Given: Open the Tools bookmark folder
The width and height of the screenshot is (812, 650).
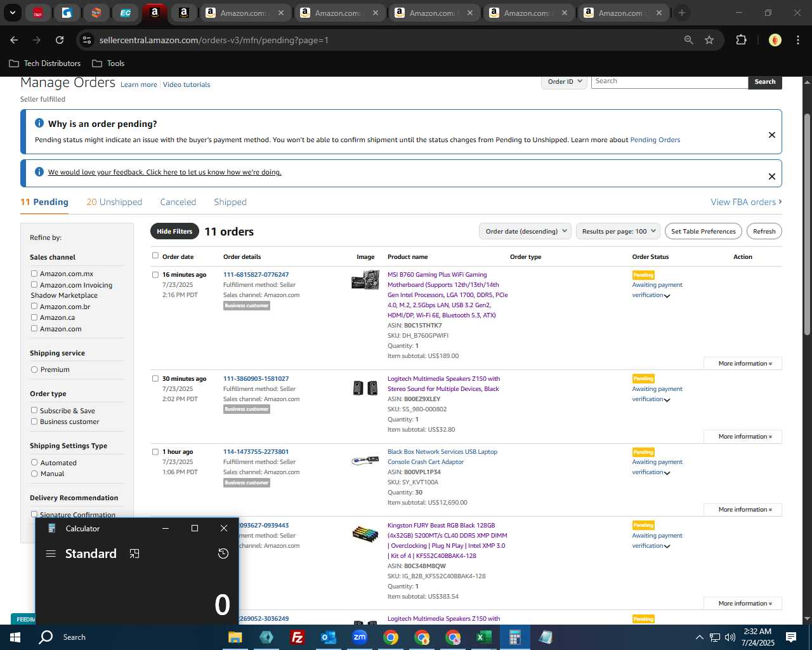Looking at the screenshot, I should (108, 63).
